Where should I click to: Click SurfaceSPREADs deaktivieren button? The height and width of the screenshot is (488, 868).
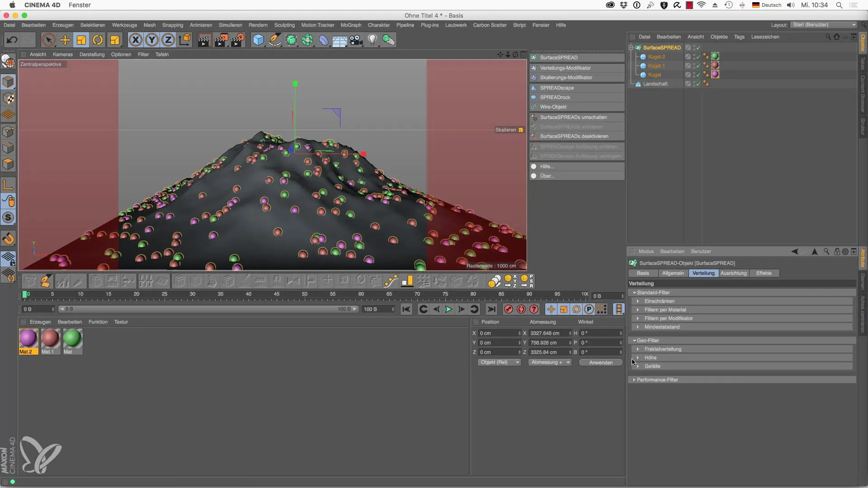coord(577,136)
